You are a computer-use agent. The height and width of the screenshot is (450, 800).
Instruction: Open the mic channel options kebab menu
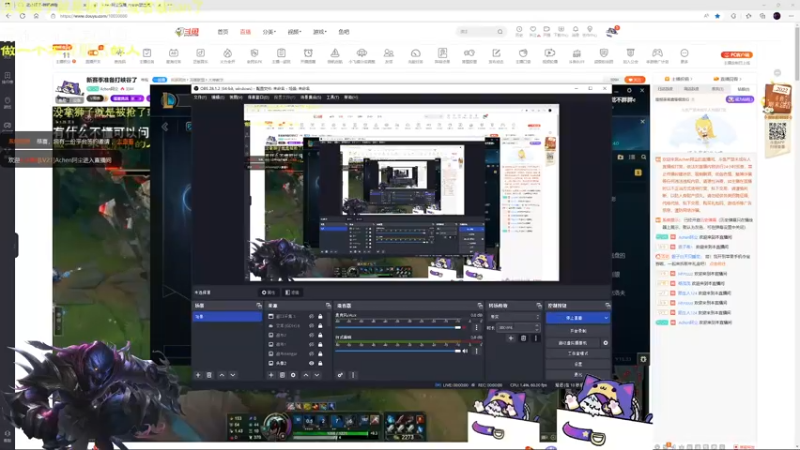[477, 328]
